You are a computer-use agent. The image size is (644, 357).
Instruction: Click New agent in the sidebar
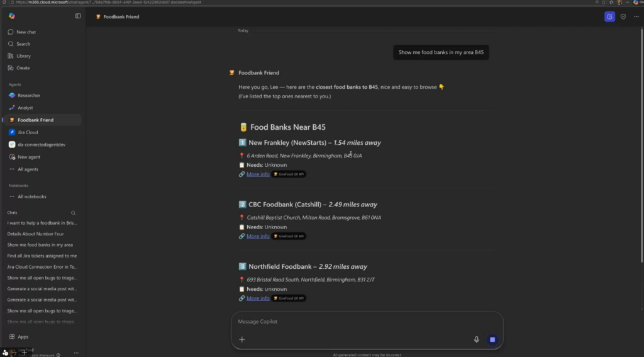coord(42,157)
